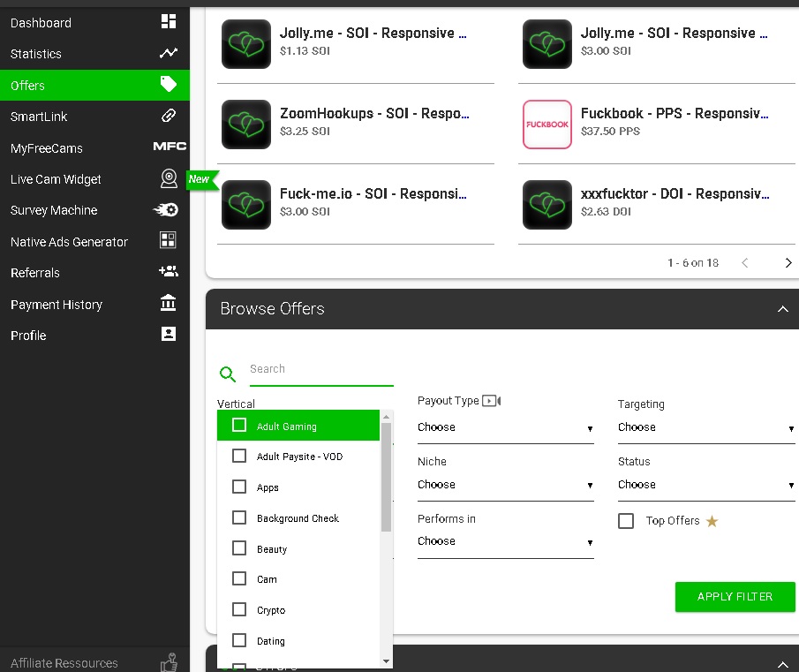Open Payment History from the sidebar

click(94, 304)
